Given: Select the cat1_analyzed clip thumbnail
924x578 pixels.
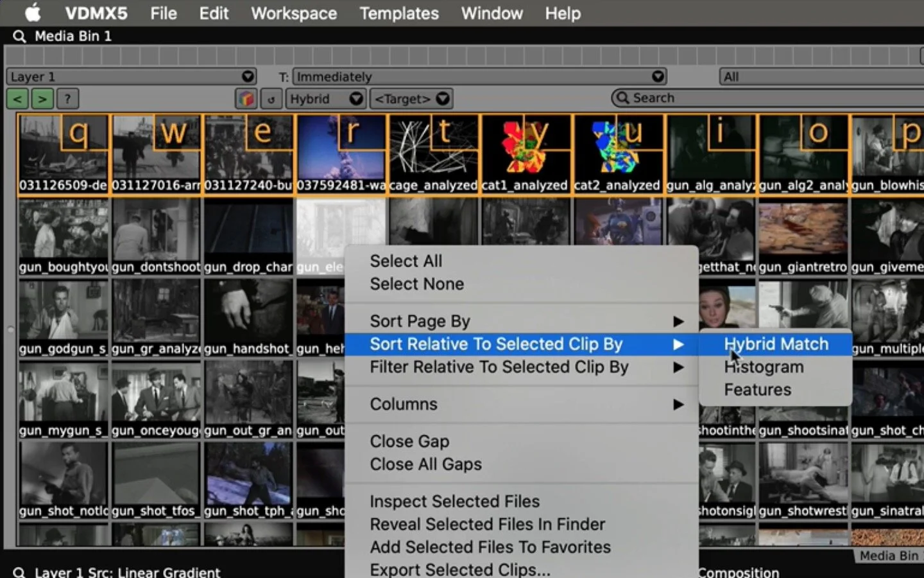Looking at the screenshot, I should pos(526,152).
